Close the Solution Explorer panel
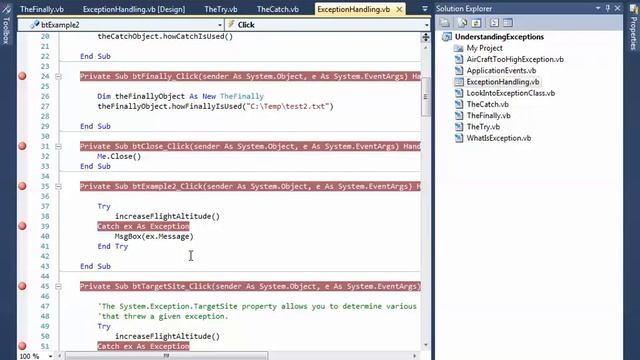 point(618,8)
